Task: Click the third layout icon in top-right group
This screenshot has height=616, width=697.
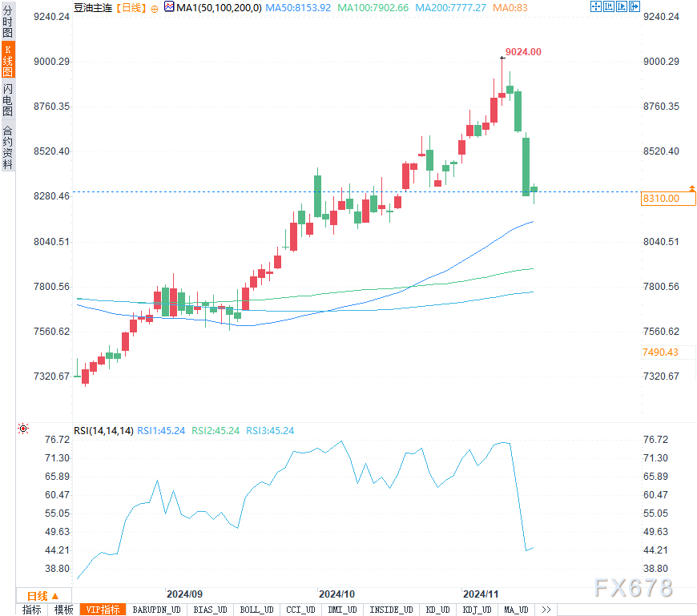Action: coord(621,6)
